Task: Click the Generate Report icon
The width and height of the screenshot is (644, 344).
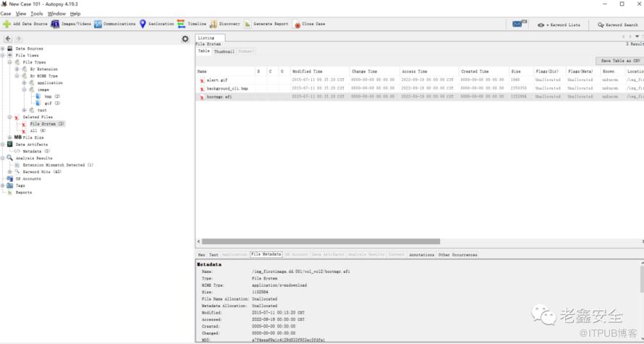Action: click(x=248, y=24)
